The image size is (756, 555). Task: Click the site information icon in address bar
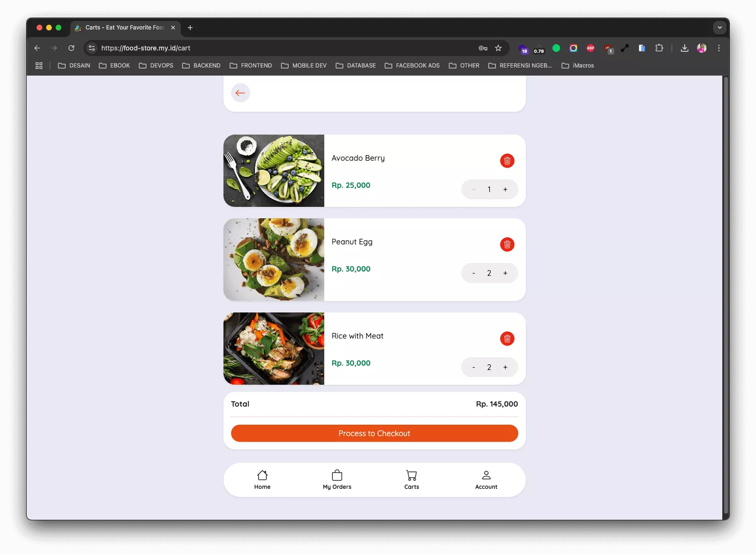[92, 48]
